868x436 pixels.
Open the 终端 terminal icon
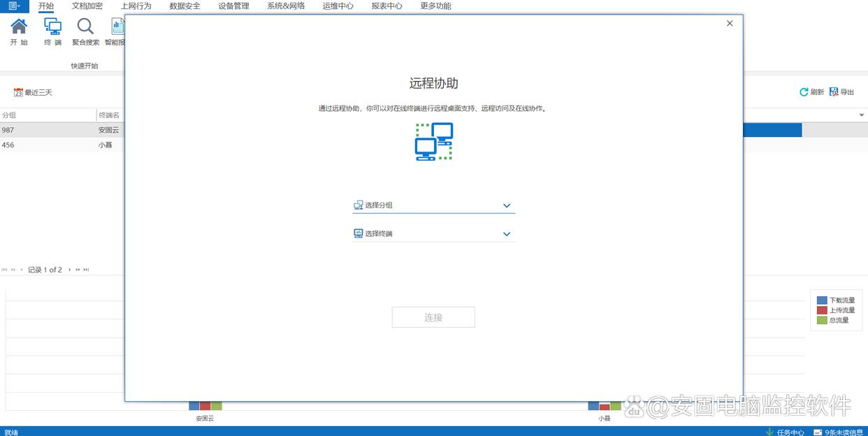click(x=52, y=27)
